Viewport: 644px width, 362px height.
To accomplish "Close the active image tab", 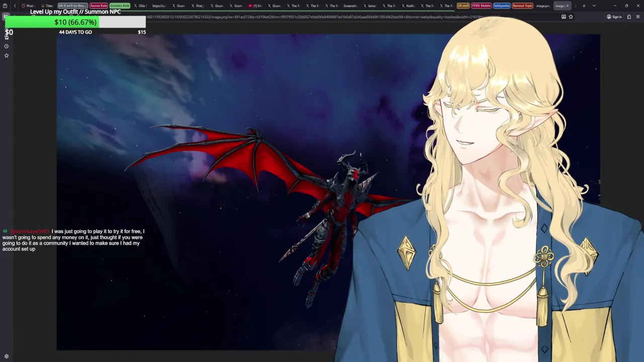I will coord(568,6).
